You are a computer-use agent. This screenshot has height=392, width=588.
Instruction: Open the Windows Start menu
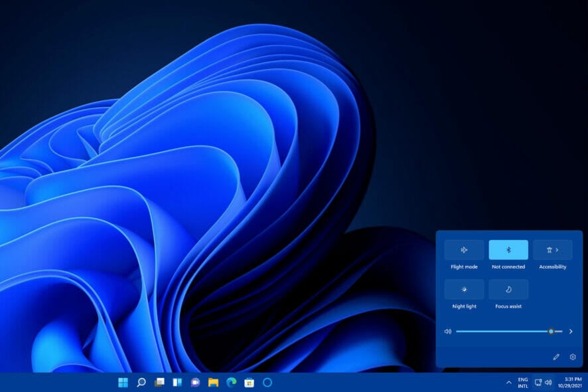(x=123, y=382)
